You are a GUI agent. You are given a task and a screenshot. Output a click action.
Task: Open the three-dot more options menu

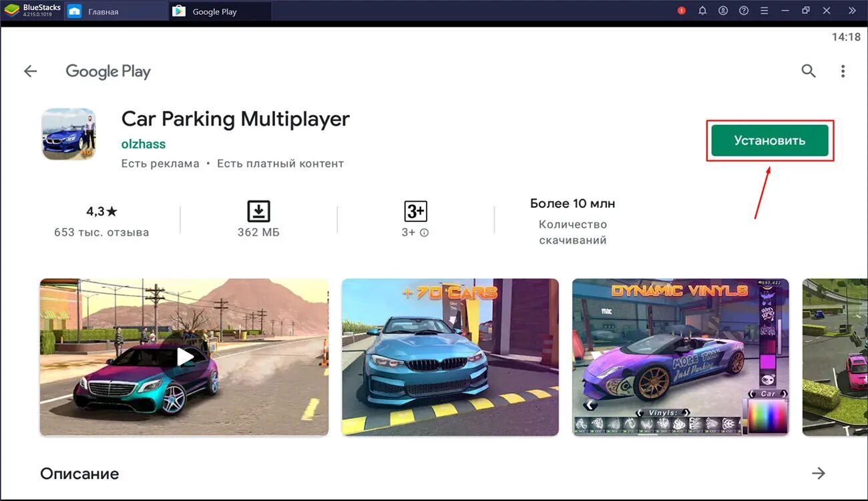[x=843, y=71]
